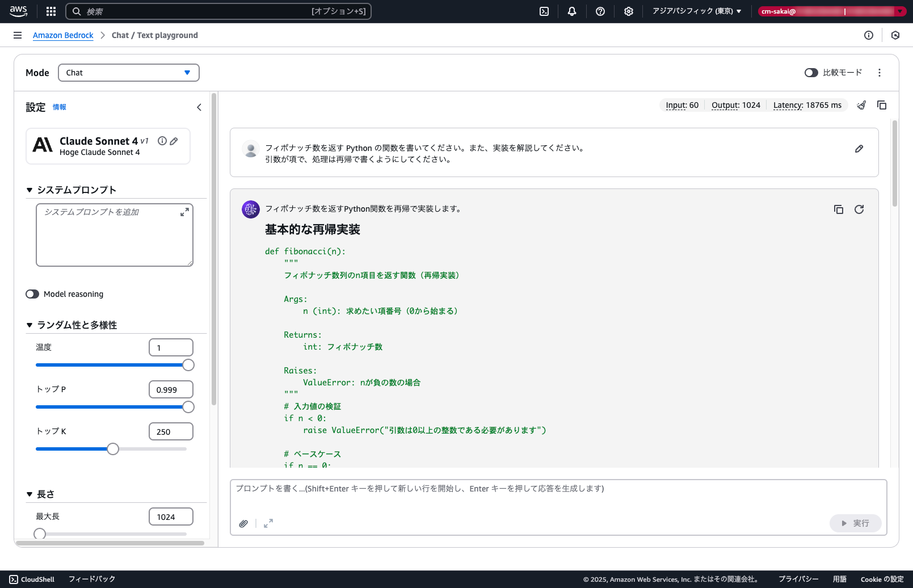Click the トップ K value field 250
This screenshot has width=913, height=588.
171,431
